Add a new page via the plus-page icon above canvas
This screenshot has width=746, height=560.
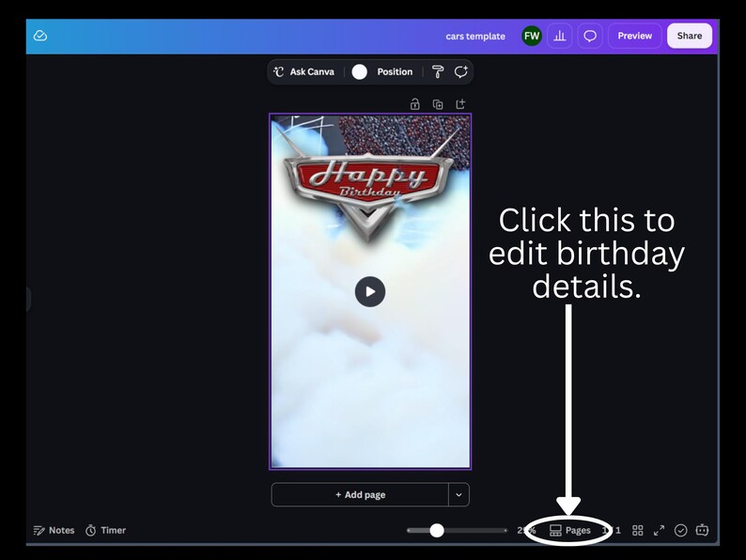[460, 103]
